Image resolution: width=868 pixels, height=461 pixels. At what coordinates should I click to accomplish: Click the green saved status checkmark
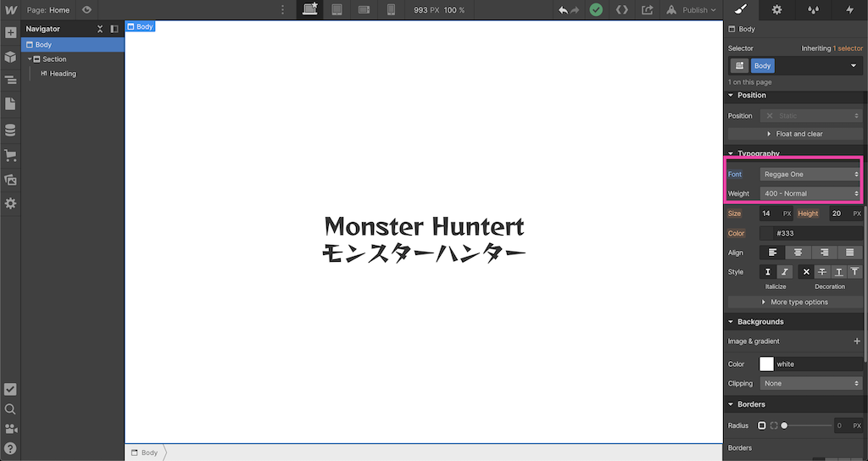coord(596,10)
